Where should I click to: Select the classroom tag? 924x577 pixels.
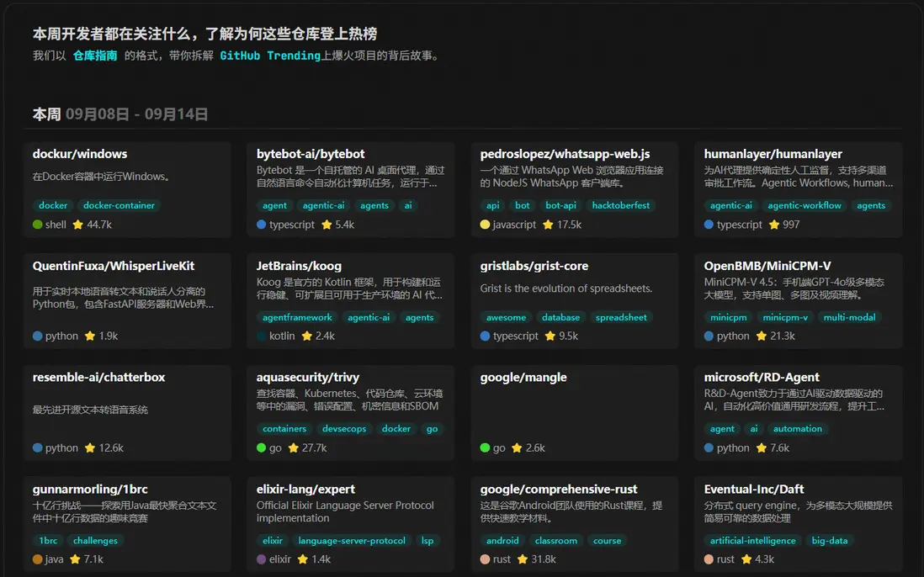tap(555, 540)
